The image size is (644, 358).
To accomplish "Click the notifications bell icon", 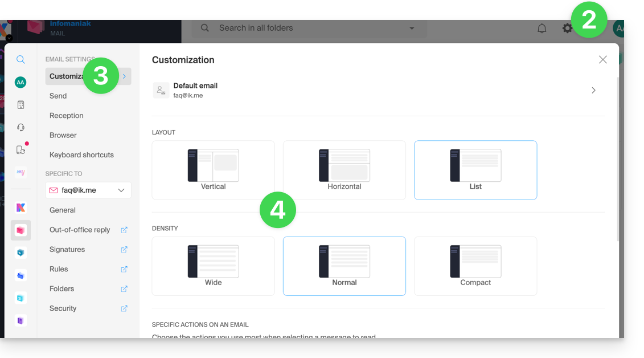I will pos(542,29).
